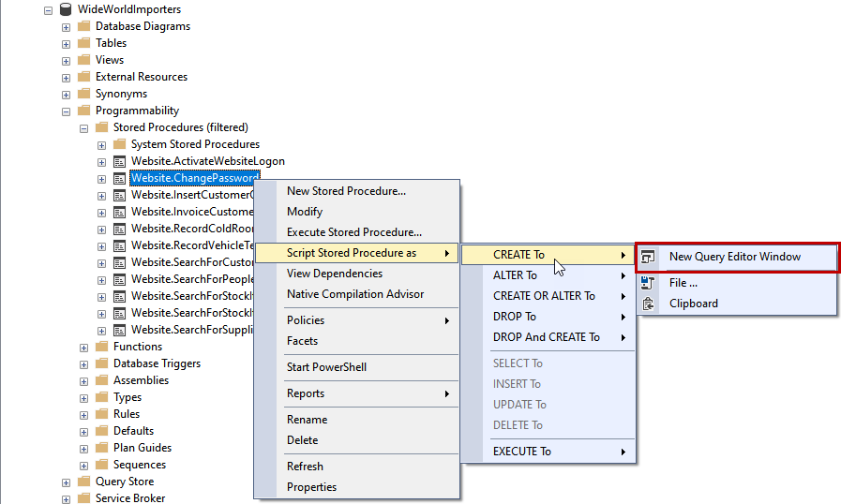The width and height of the screenshot is (841, 504).
Task: Expand the Sequences node
Action: click(83, 466)
